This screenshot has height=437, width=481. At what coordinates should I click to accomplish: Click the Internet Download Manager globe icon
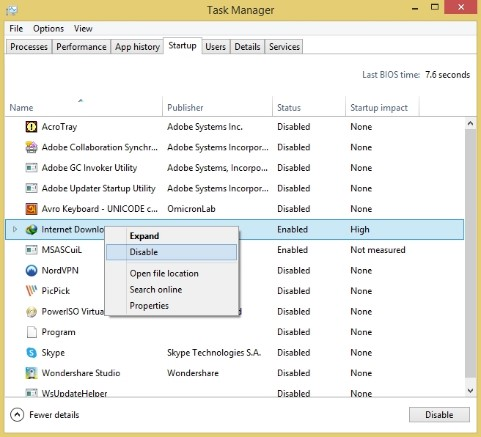point(31,229)
